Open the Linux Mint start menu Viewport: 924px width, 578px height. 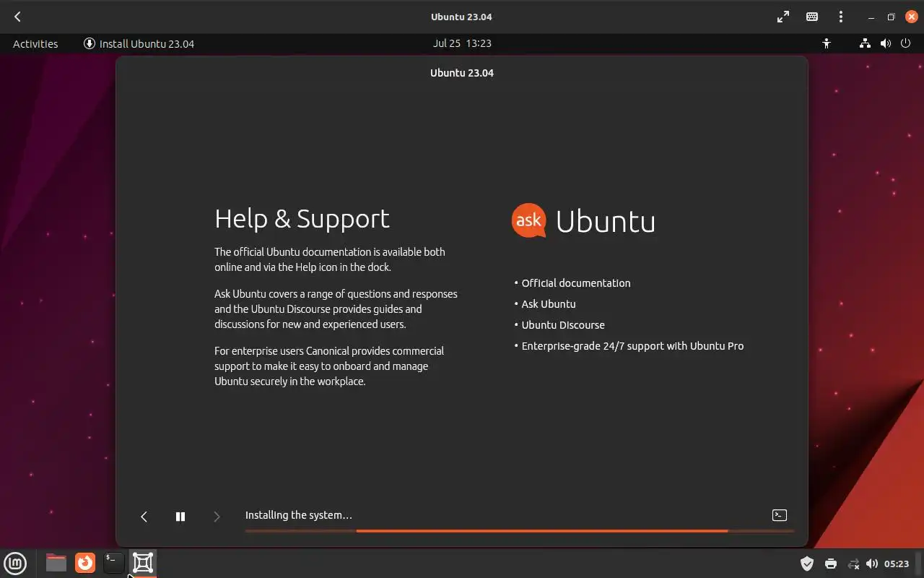tap(16, 563)
